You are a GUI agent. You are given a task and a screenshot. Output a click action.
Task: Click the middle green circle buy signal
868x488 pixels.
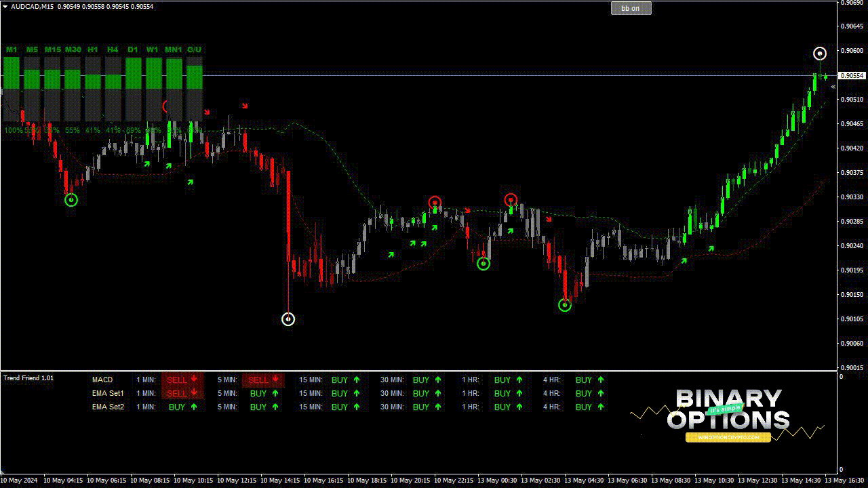483,264
